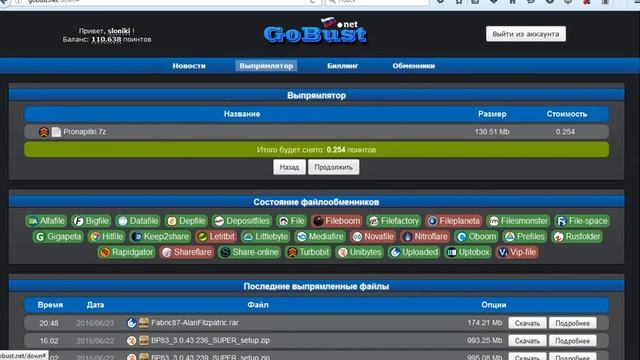Click the Bigfile host badge
640x360 pixels.
tap(91, 221)
